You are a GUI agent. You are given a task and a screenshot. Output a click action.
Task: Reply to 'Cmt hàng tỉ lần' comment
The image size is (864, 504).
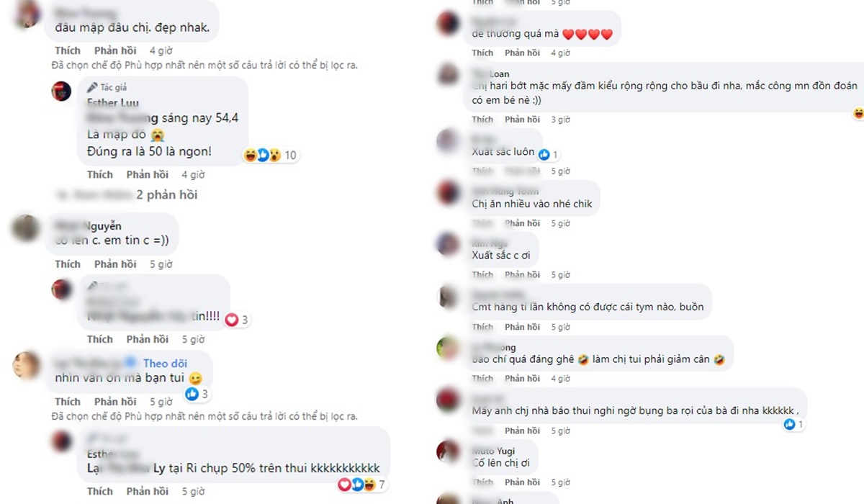(x=522, y=327)
